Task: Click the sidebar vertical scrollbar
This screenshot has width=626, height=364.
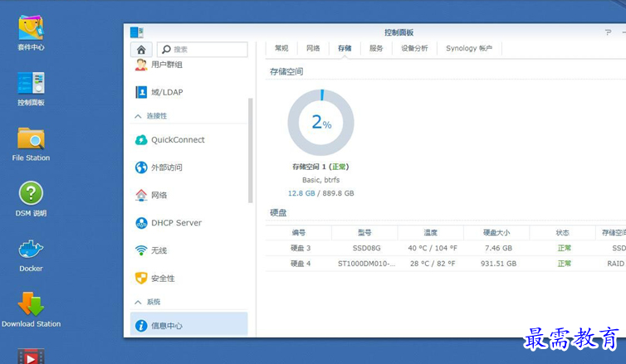Action: pos(251,150)
